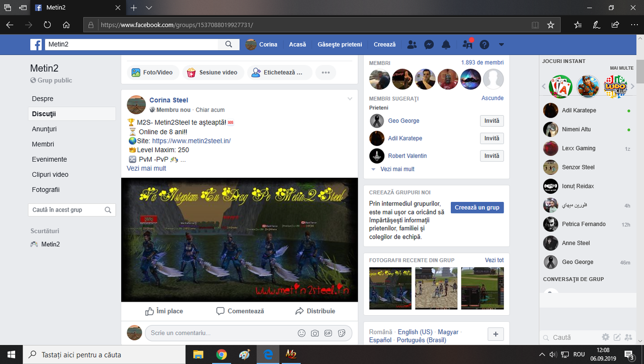Expand 'Vezi mai mult' under suggested members
The image size is (644, 364).
[397, 169]
